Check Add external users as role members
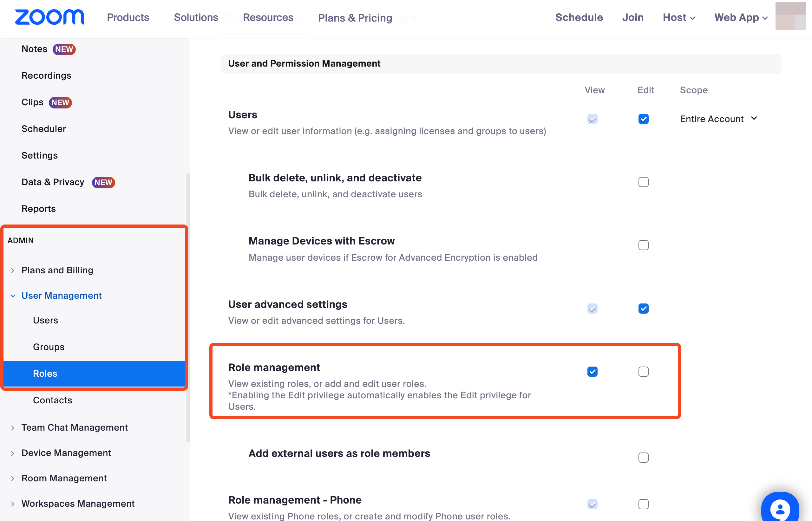Viewport: 812px width, 521px height. click(x=644, y=458)
